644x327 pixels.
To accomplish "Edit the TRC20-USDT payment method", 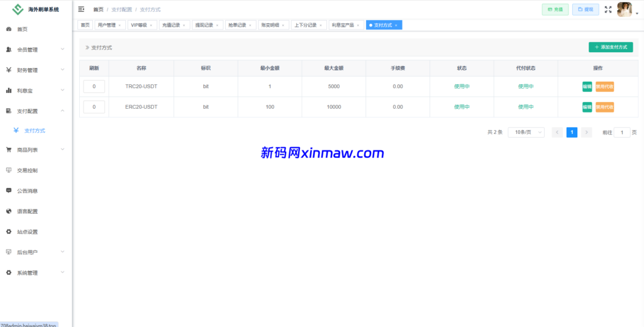I will click(x=587, y=87).
